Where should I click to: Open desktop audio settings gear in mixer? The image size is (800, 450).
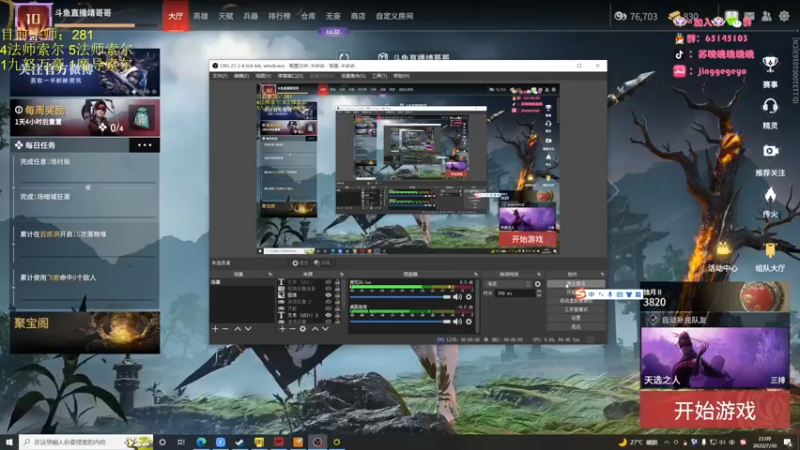point(468,321)
